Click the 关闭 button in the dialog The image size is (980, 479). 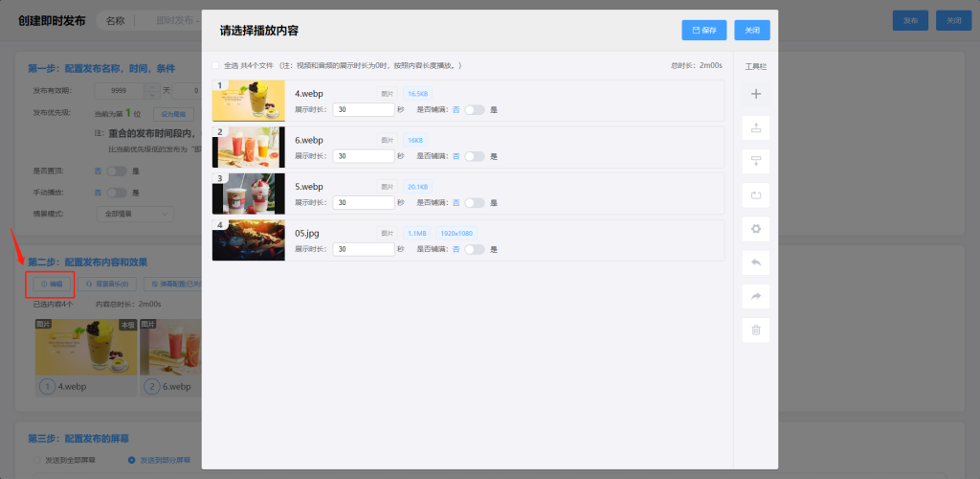[752, 30]
